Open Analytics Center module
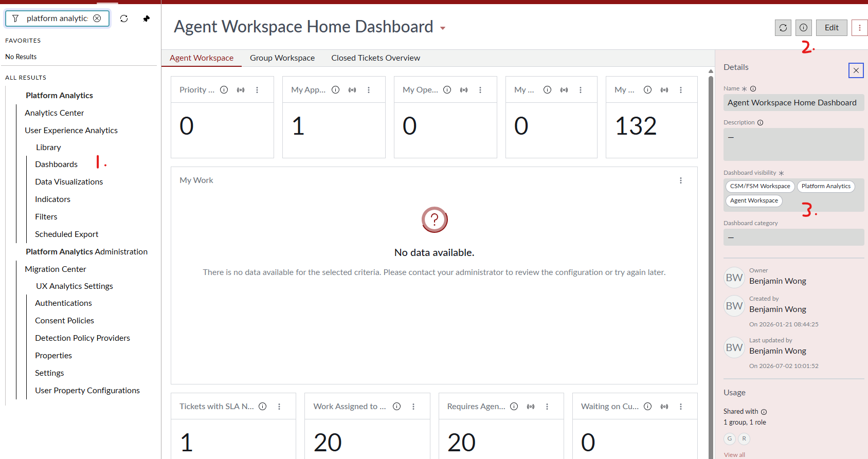 pyautogui.click(x=55, y=113)
